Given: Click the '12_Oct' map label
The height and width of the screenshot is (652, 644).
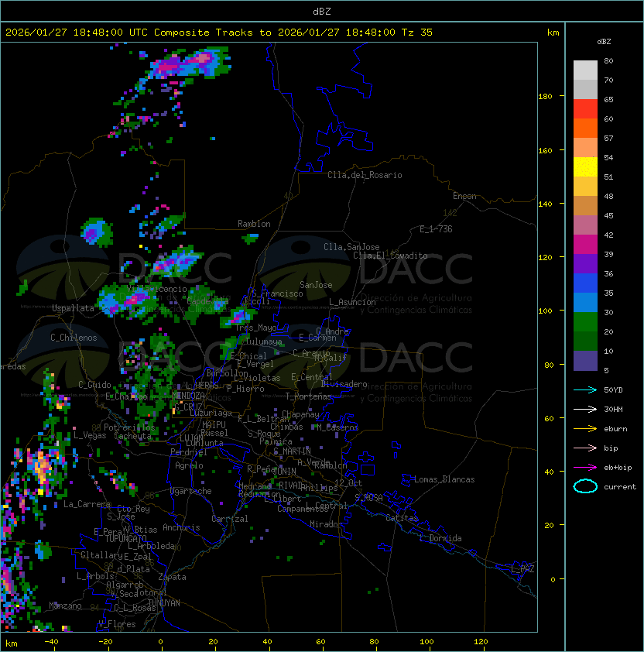Looking at the screenshot, I should (x=348, y=483).
